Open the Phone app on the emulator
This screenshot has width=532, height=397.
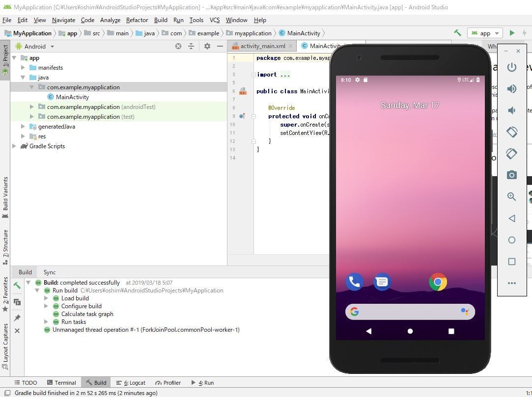(354, 282)
